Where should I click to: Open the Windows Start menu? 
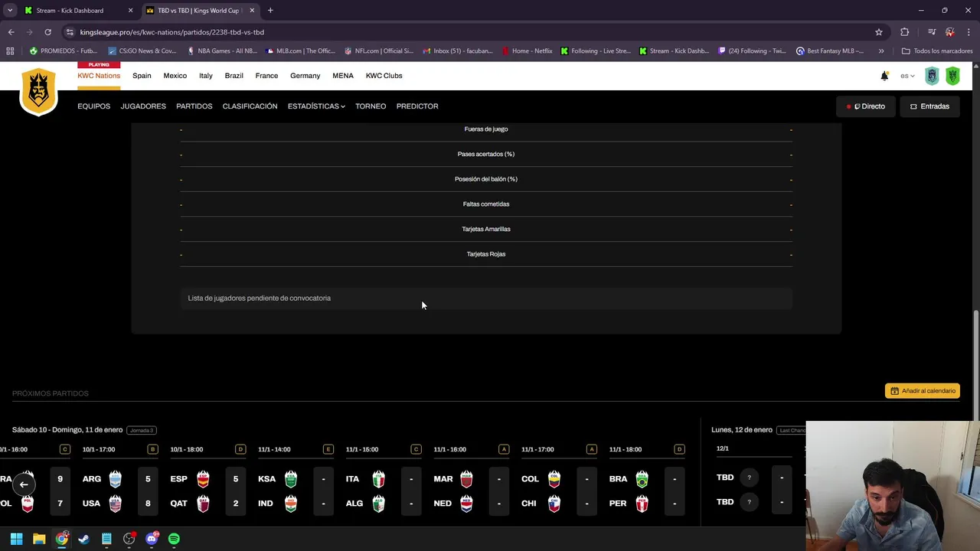tap(16, 539)
